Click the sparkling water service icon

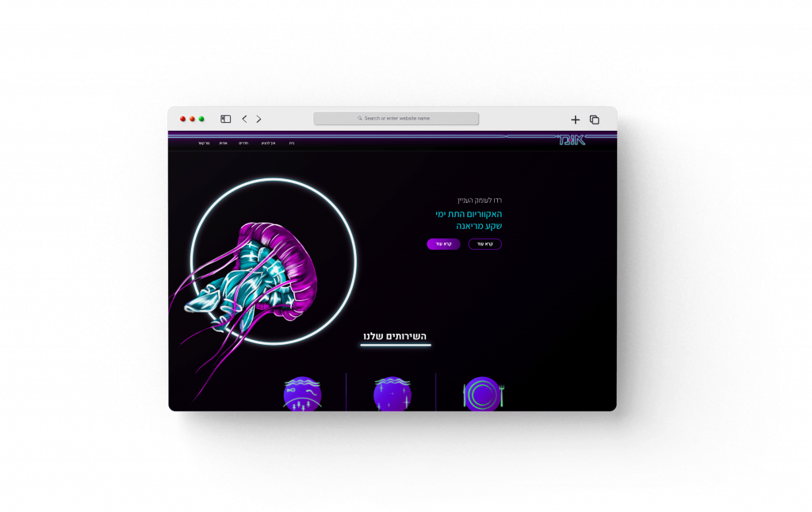point(392,394)
